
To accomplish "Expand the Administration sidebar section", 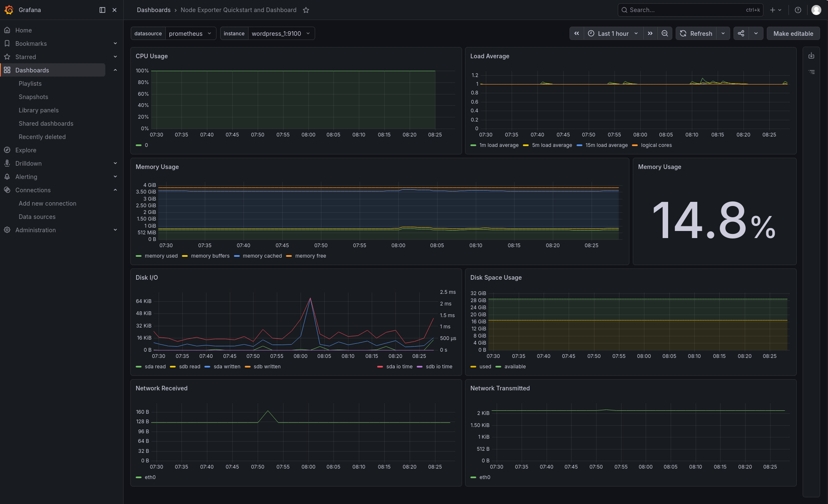I will click(x=61, y=230).
